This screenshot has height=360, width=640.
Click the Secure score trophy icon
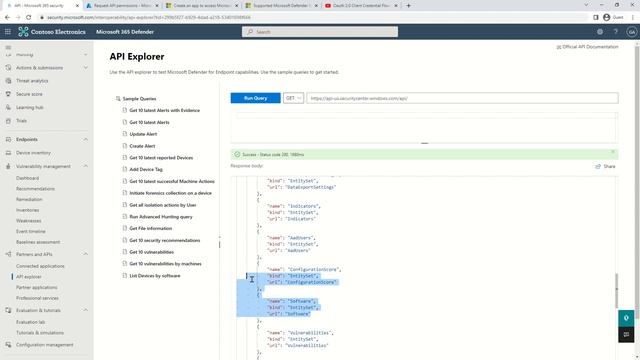[x=8, y=94]
